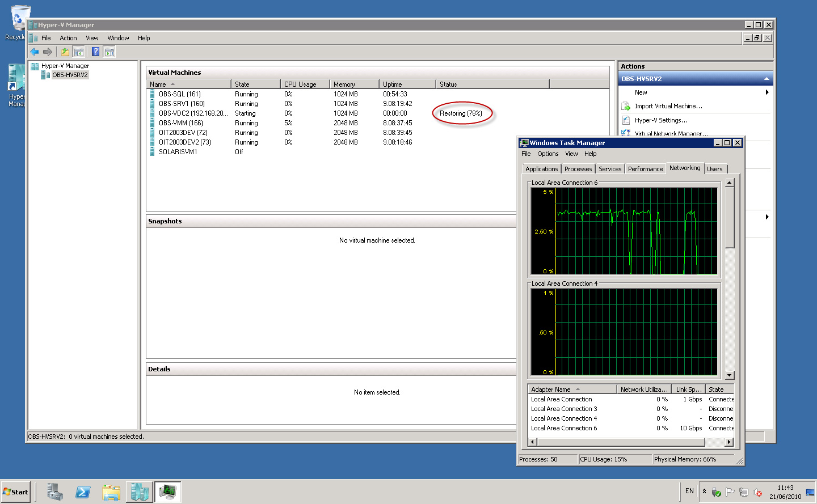This screenshot has height=504, width=817.
Task: Click the network icon in the system tray
Action: point(743,492)
